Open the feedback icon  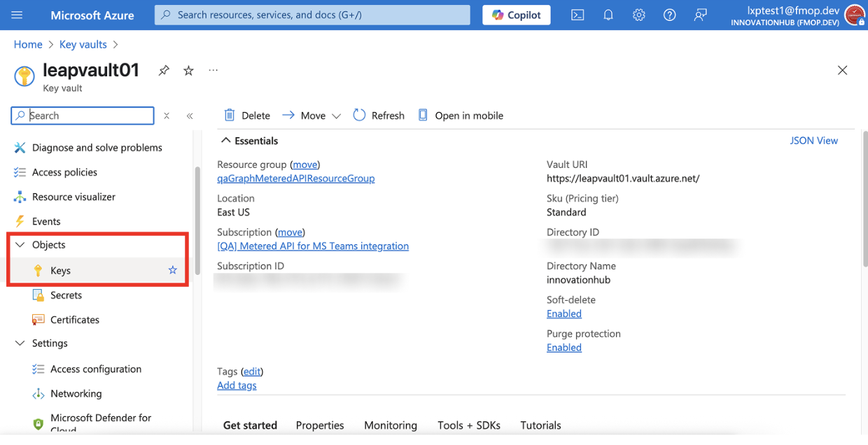pyautogui.click(x=700, y=15)
